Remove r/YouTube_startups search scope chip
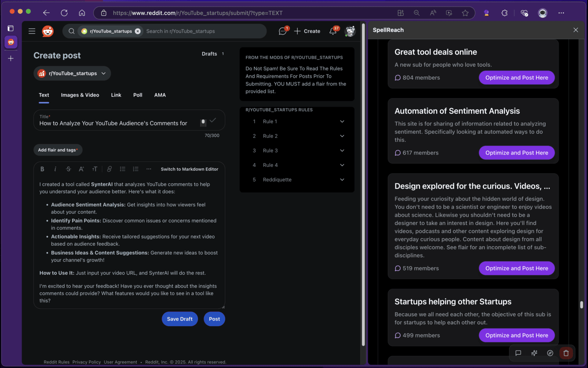 (138, 31)
